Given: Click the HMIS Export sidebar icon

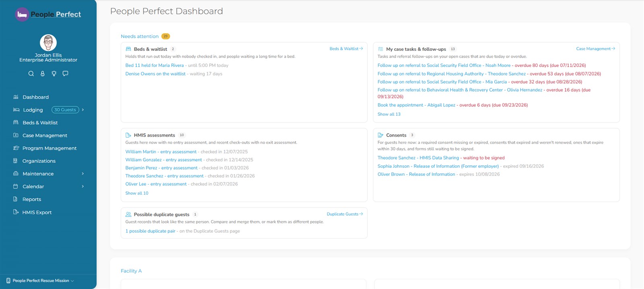Looking at the screenshot, I should click(x=16, y=212).
